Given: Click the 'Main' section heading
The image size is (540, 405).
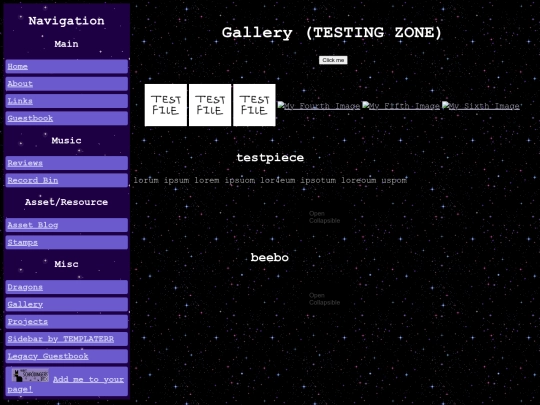Looking at the screenshot, I should (x=66, y=44).
